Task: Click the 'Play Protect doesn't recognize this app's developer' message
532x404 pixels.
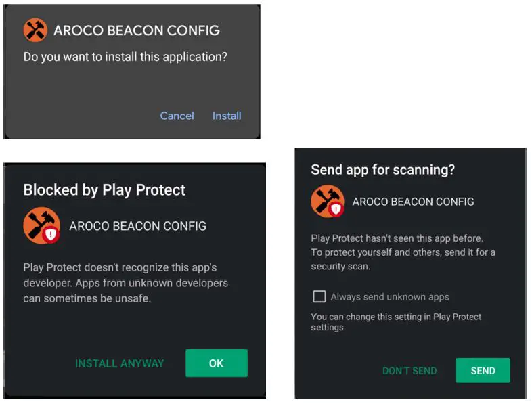Action: click(x=125, y=282)
